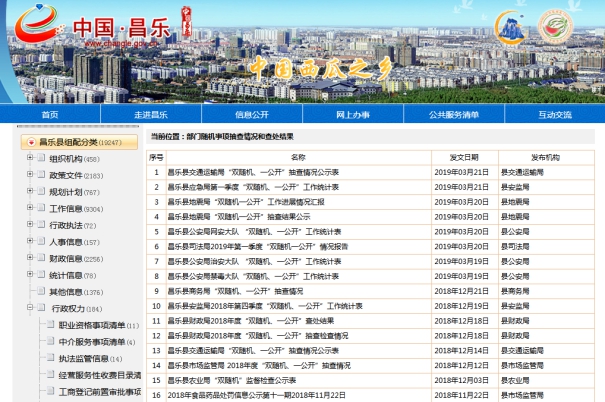Image resolution: width=605 pixels, height=402 pixels.
Task: Open the 首页 navigation tab
Action: coord(50,115)
